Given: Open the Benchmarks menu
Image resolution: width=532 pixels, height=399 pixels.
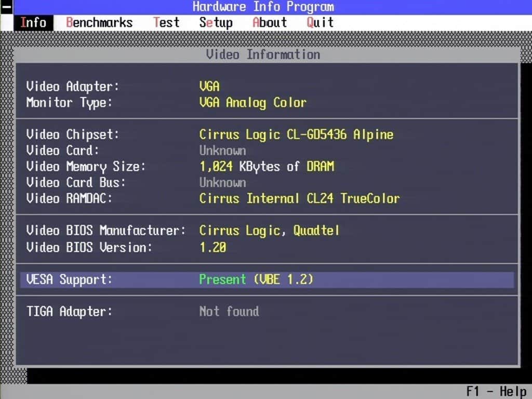Looking at the screenshot, I should click(x=99, y=23).
